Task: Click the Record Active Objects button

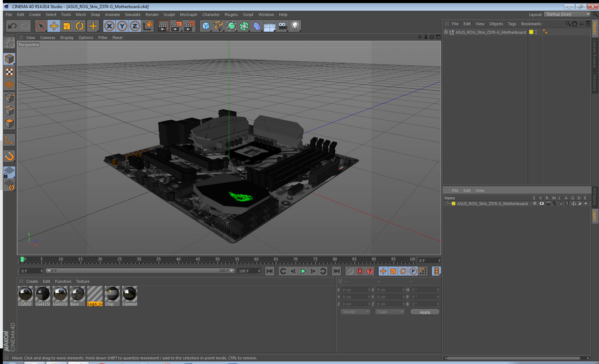Action: click(350, 271)
